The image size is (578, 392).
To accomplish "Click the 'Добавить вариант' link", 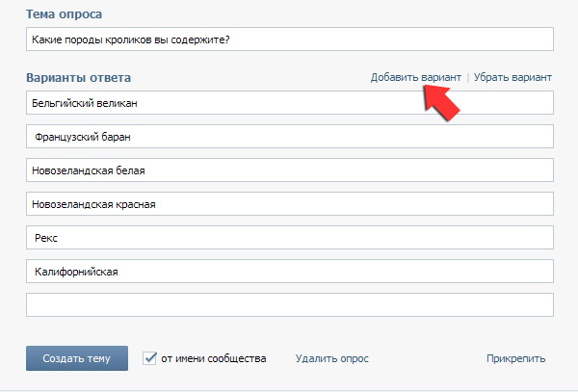I will 415,77.
